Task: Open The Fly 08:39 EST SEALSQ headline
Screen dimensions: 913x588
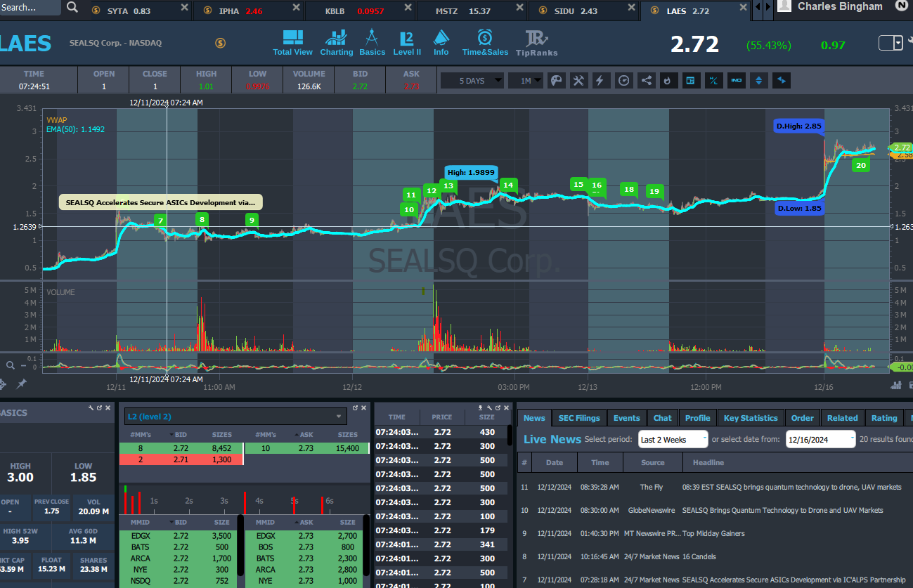Action: tap(791, 487)
